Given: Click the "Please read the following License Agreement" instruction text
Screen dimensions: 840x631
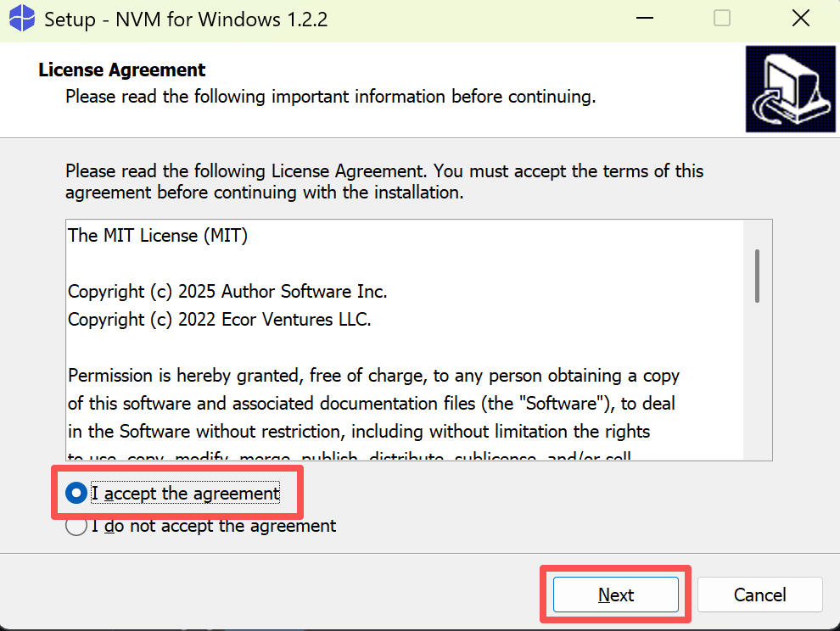Looking at the screenshot, I should [384, 181].
